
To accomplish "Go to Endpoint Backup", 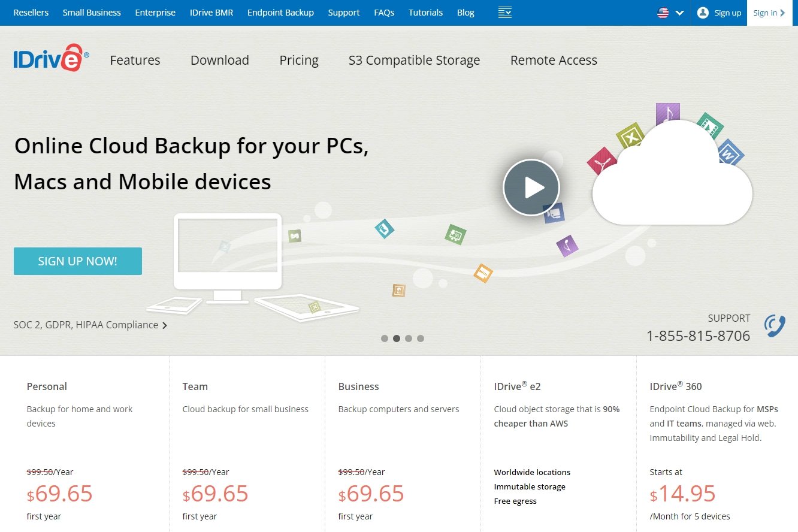I will 280,13.
